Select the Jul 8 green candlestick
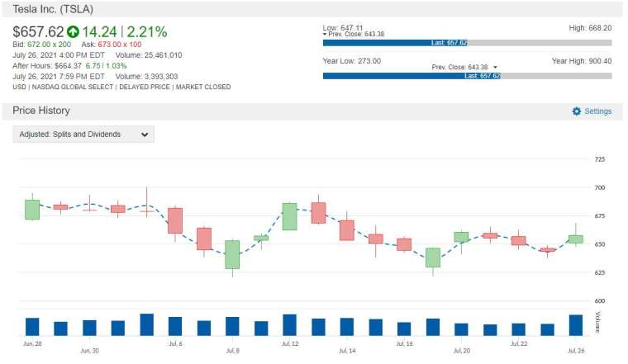 click(x=232, y=254)
